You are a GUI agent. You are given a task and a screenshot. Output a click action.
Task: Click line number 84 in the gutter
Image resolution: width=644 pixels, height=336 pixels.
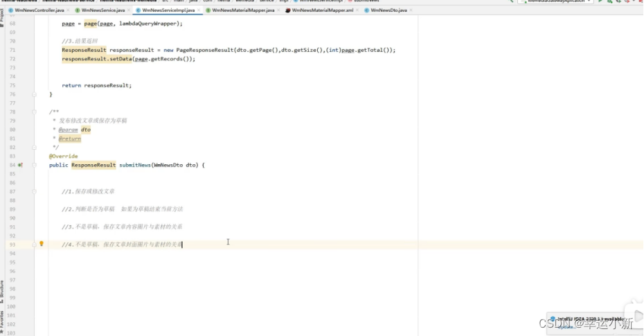coord(12,165)
